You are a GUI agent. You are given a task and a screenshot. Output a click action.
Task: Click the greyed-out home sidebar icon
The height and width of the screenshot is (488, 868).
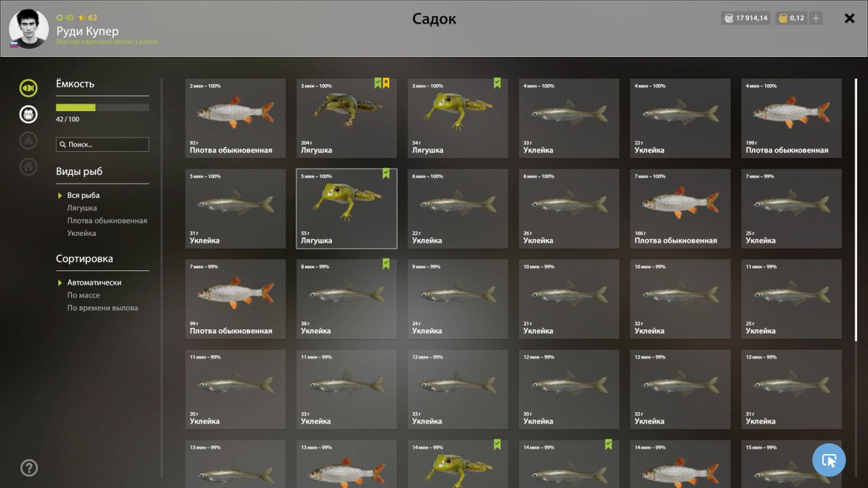(x=28, y=166)
